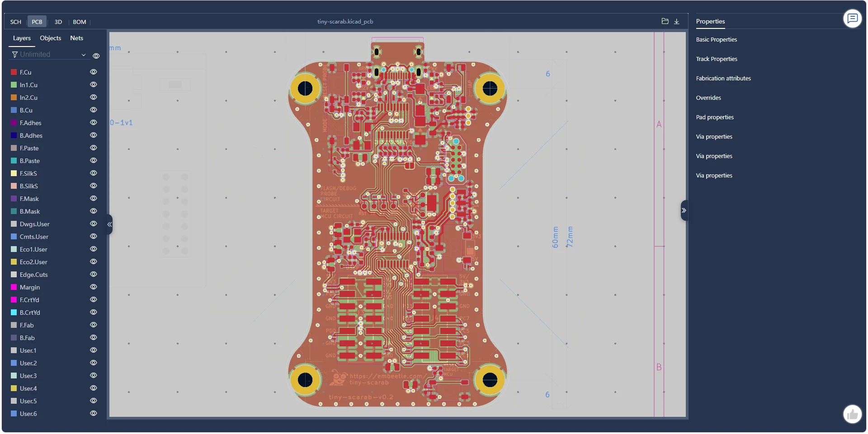
Task: Open the Unlimited filter dropdown
Action: pyautogui.click(x=83, y=55)
